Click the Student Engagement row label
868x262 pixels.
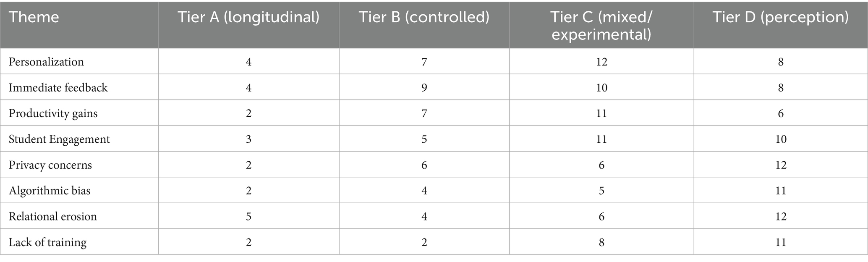click(x=59, y=139)
